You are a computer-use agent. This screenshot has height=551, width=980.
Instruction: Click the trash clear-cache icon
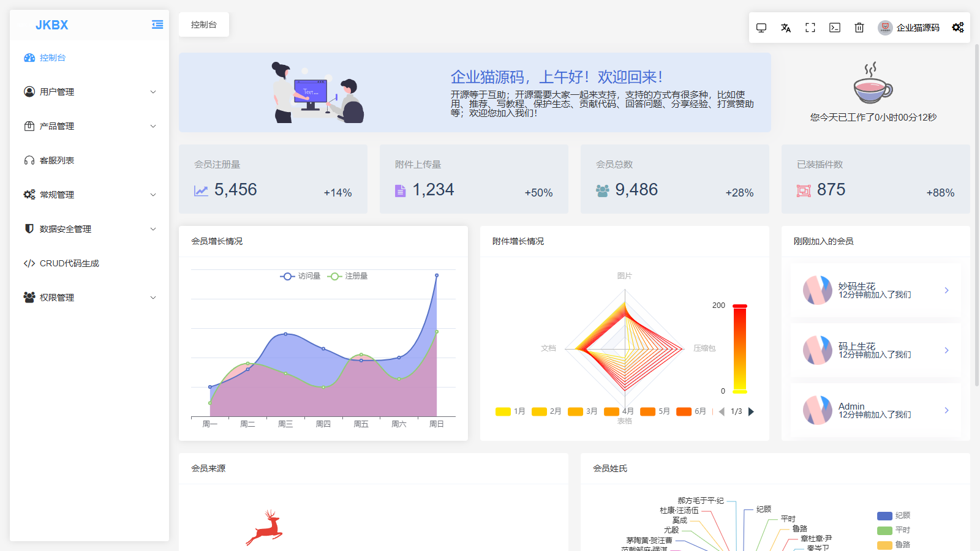click(x=859, y=28)
